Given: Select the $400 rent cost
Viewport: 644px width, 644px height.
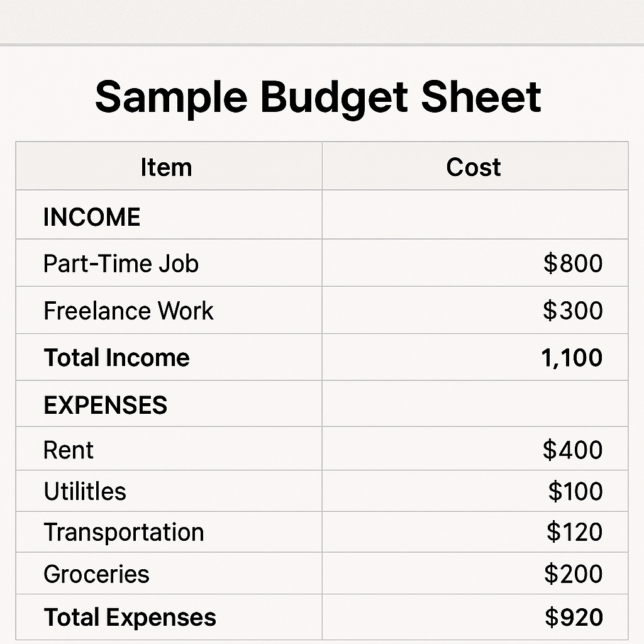Looking at the screenshot, I should click(x=573, y=450).
